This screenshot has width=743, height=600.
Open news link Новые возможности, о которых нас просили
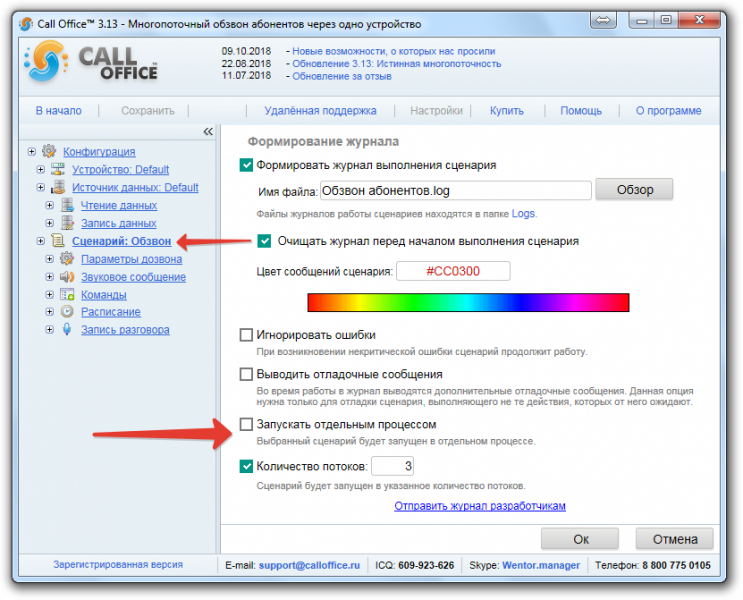pyautogui.click(x=393, y=51)
